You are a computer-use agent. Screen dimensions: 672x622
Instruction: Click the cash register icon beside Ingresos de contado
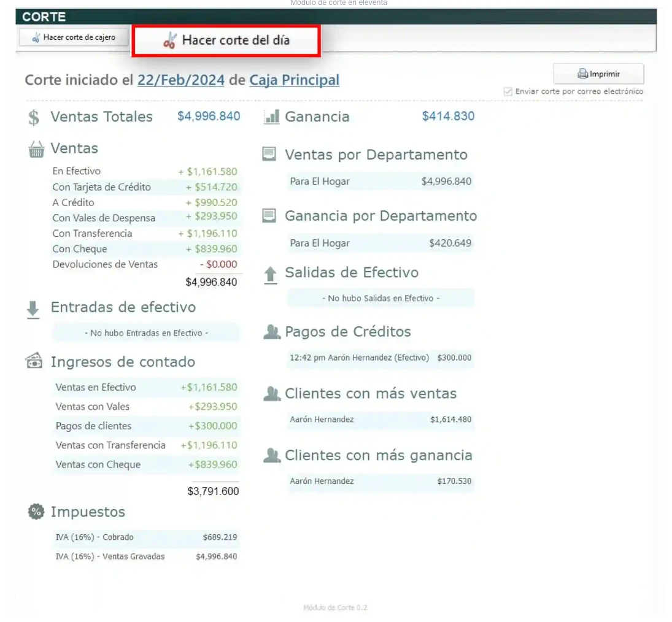tap(34, 361)
